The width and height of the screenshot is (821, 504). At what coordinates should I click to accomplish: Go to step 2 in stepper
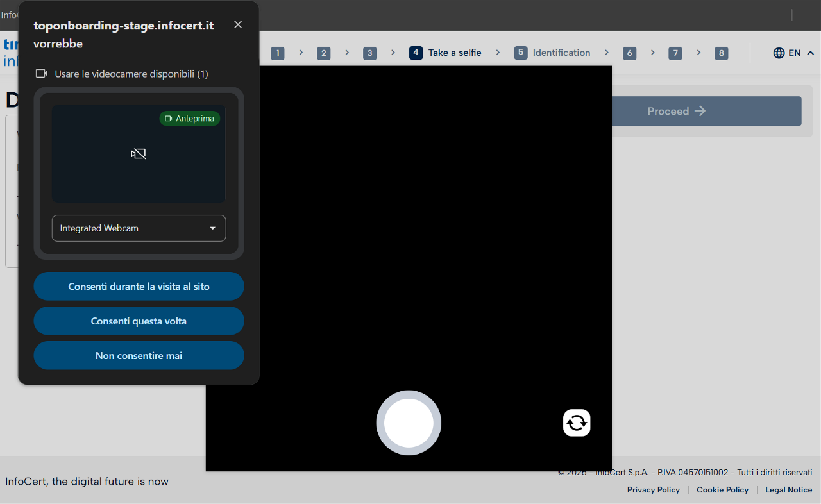[x=323, y=53]
